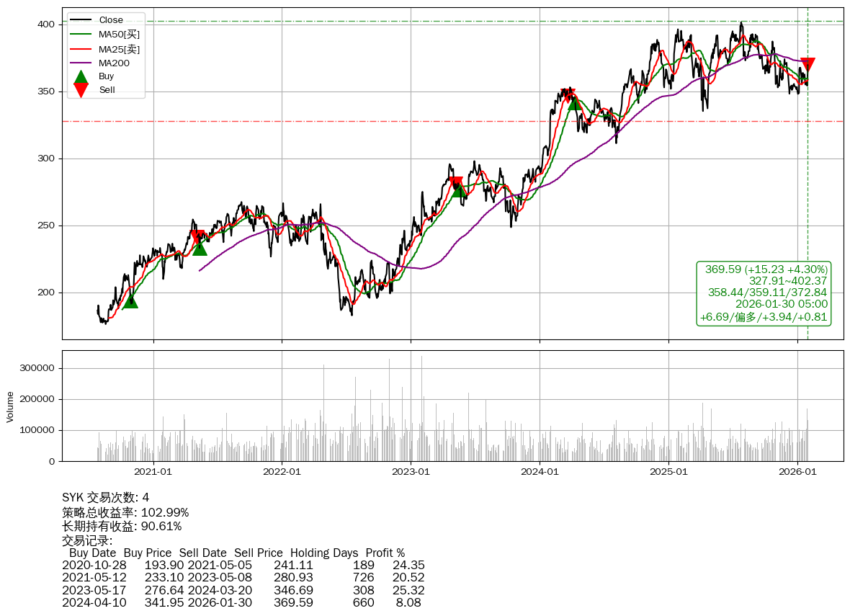Click the purple MA200 line sample in legend
Image resolution: width=850 pixels, height=616 pixels.
[81, 63]
